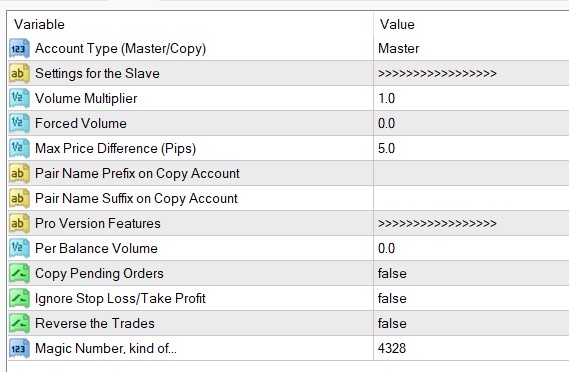Viewport: 569px width, 372px height.
Task: Click the string icon for Settings for the Slave
Action: [19, 74]
